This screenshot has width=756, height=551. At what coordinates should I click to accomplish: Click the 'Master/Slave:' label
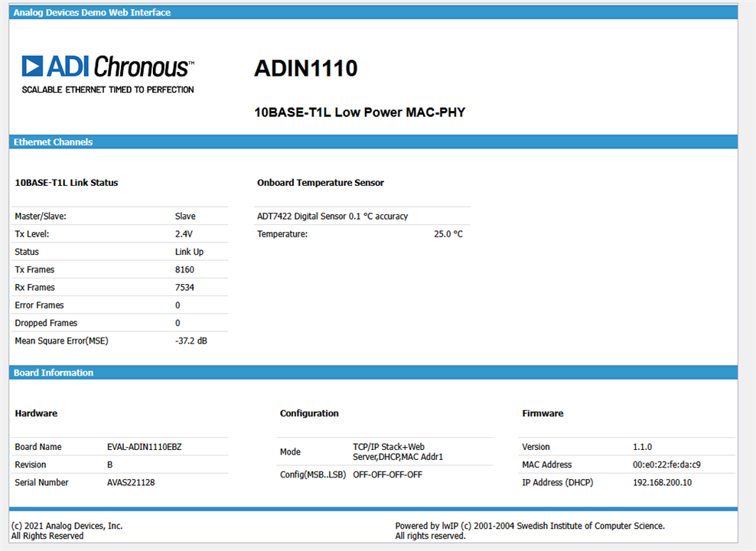41,216
